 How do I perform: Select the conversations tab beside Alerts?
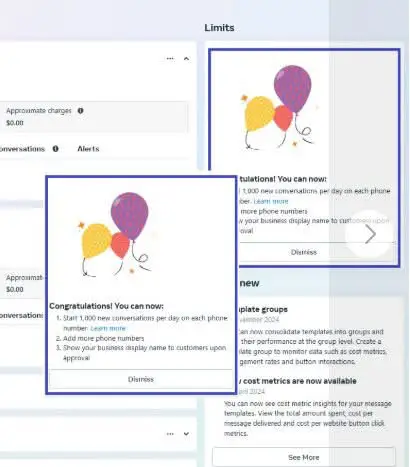22,149
